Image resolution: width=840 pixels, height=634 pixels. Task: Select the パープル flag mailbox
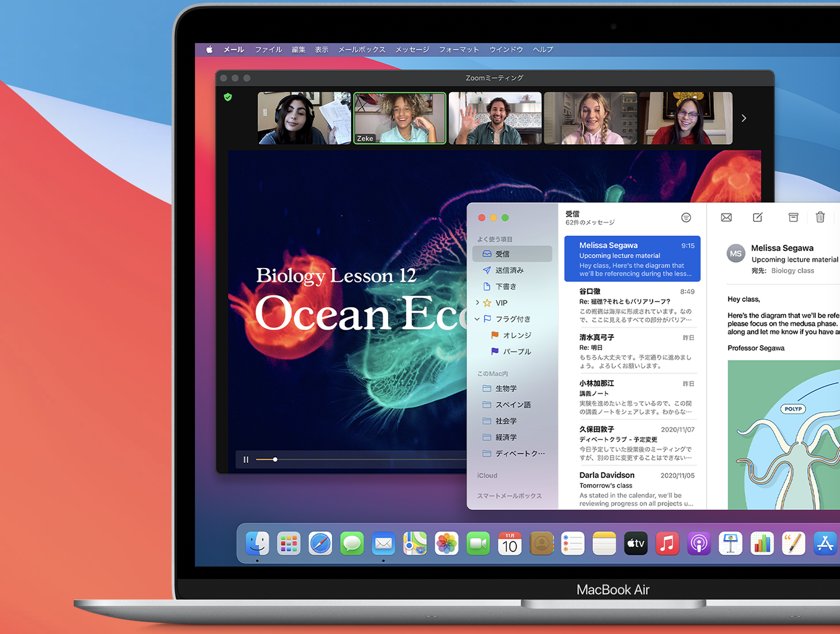(512, 351)
